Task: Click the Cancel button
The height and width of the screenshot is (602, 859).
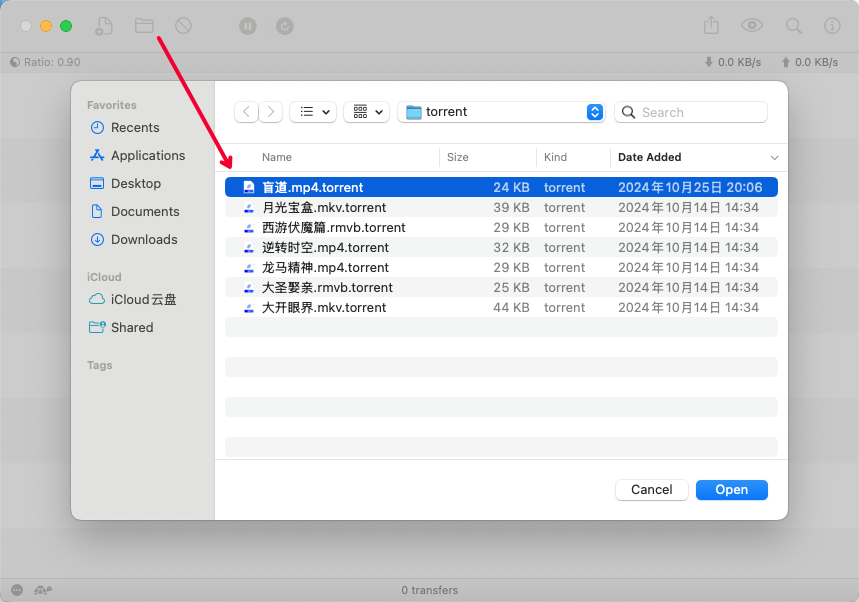Action: point(651,490)
